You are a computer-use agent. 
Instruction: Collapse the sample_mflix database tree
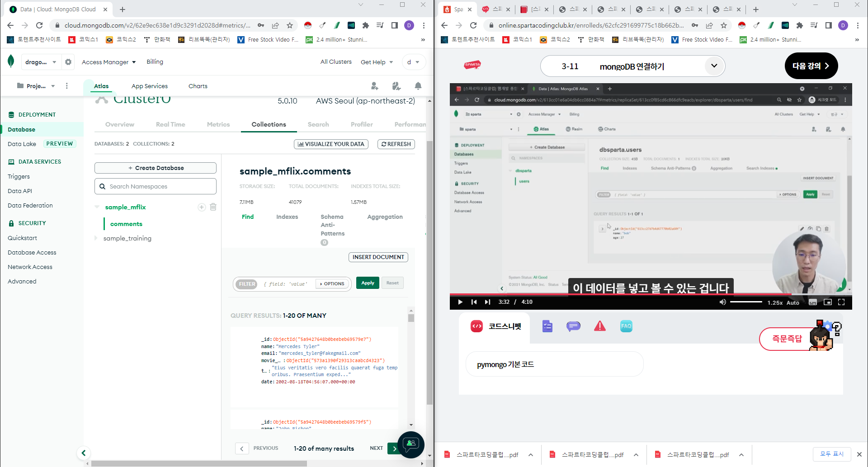pyautogui.click(x=97, y=207)
